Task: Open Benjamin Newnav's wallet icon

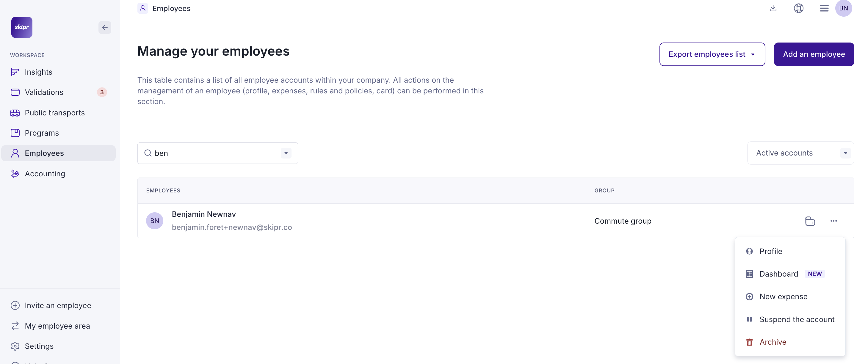Action: click(x=810, y=221)
